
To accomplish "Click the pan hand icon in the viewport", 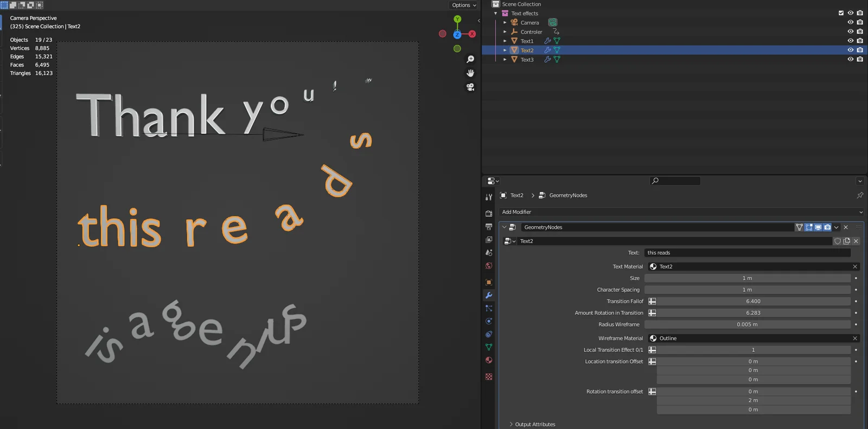I will pos(470,73).
